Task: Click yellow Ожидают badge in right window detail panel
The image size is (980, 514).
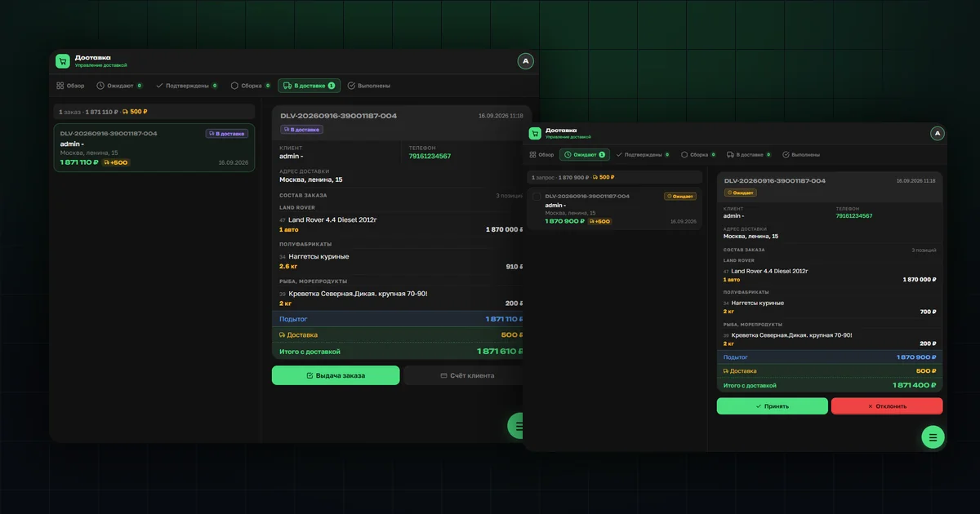Action: pyautogui.click(x=740, y=193)
